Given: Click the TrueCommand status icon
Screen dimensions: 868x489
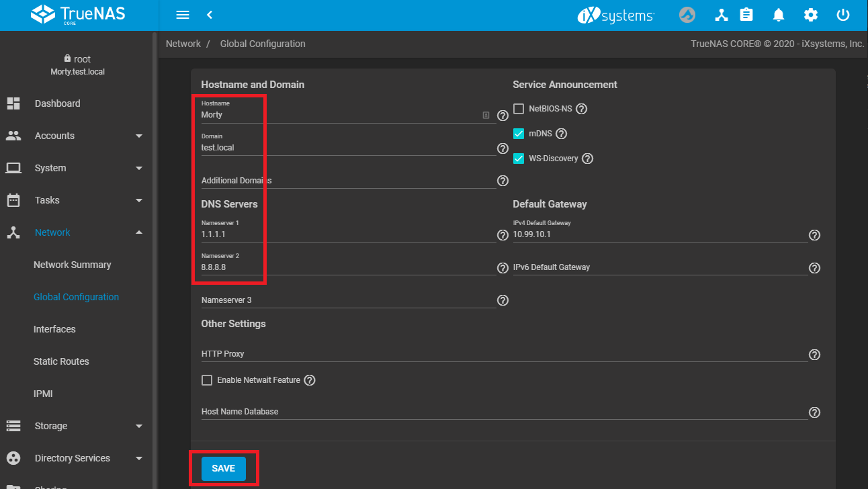Looking at the screenshot, I should (687, 15).
